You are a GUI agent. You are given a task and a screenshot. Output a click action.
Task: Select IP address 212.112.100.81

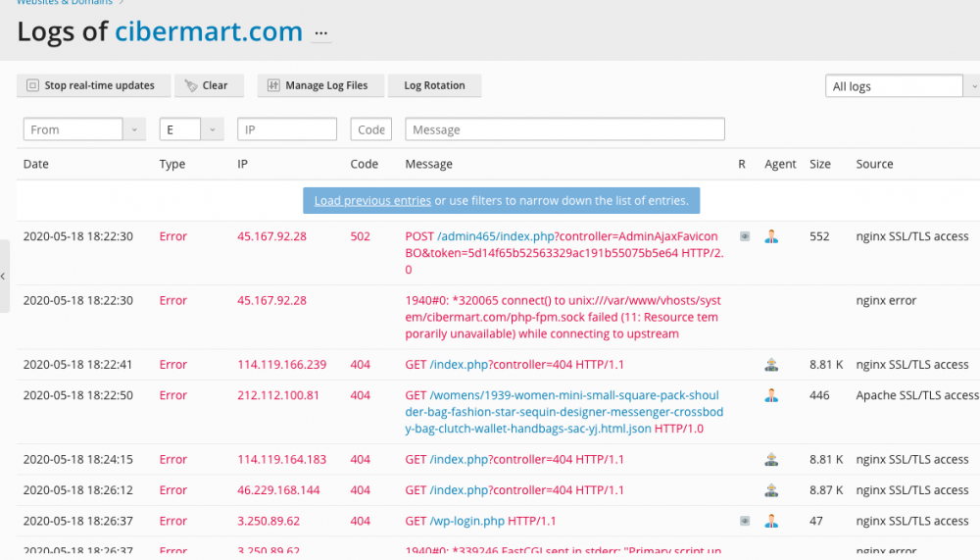[278, 395]
